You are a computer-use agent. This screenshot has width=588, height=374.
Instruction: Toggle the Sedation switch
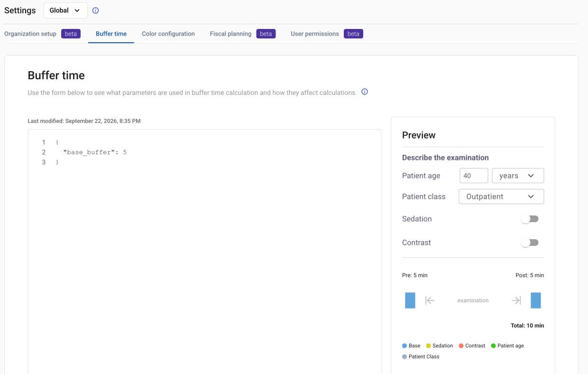point(530,219)
